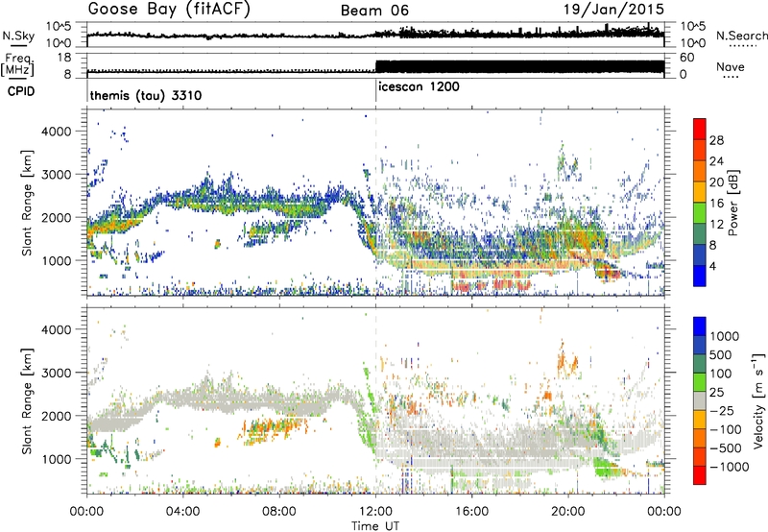Click the blue bottom segment of Power color bar
768x532 pixels.
(700, 277)
